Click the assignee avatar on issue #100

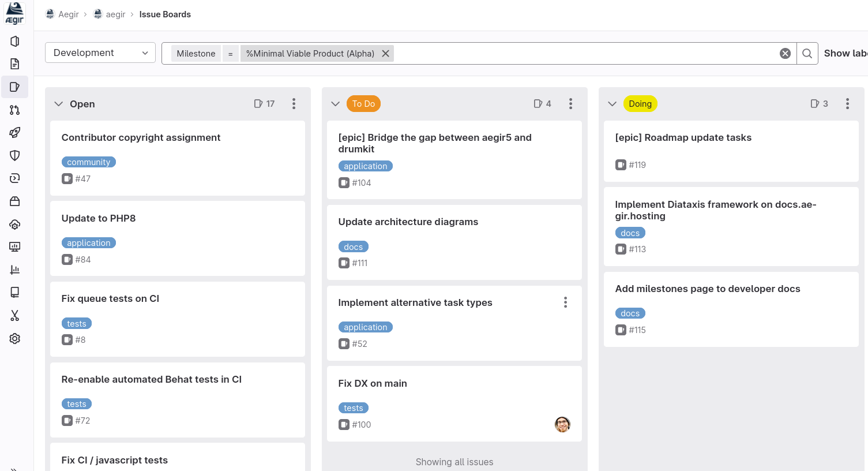pos(562,424)
